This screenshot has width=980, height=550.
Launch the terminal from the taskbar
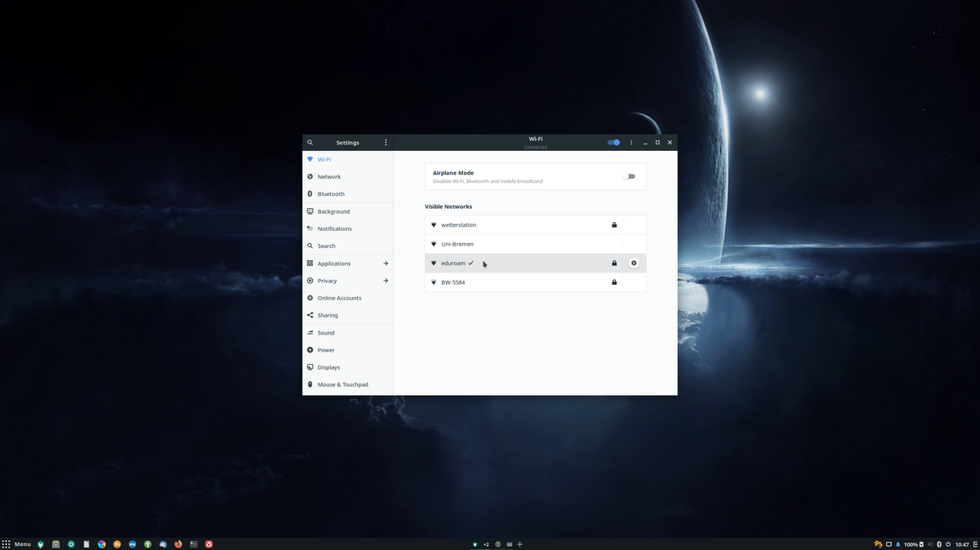pos(194,544)
